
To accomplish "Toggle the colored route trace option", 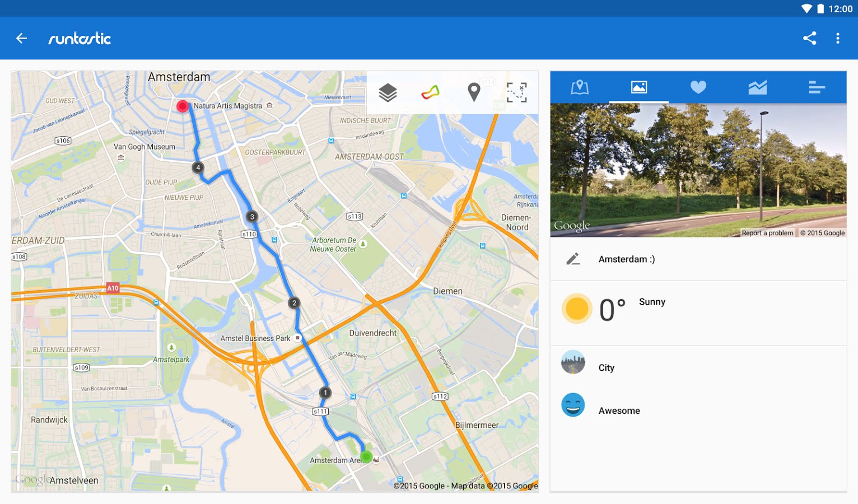I will [x=431, y=92].
